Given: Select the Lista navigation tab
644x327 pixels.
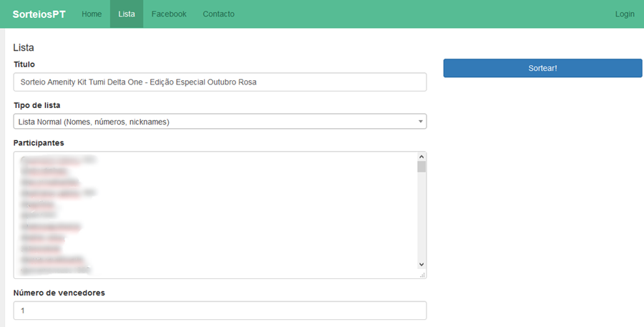Looking at the screenshot, I should click(127, 14).
